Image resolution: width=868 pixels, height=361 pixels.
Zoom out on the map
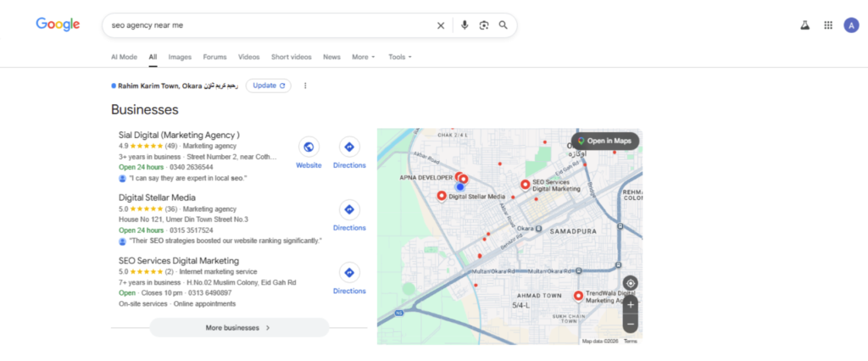click(631, 324)
